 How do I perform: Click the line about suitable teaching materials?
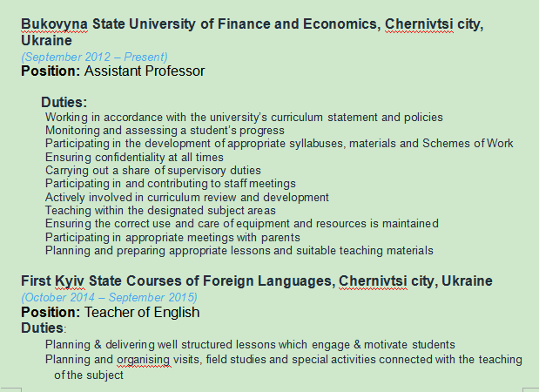click(239, 250)
